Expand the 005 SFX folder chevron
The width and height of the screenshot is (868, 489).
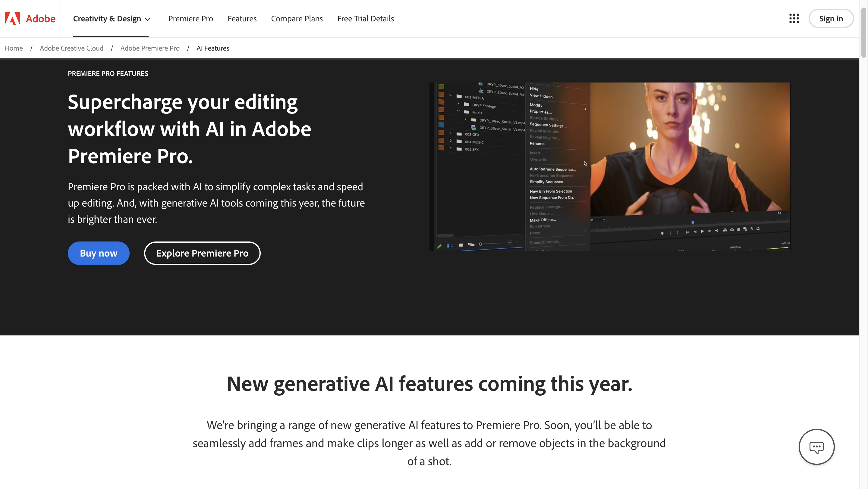pos(451,148)
